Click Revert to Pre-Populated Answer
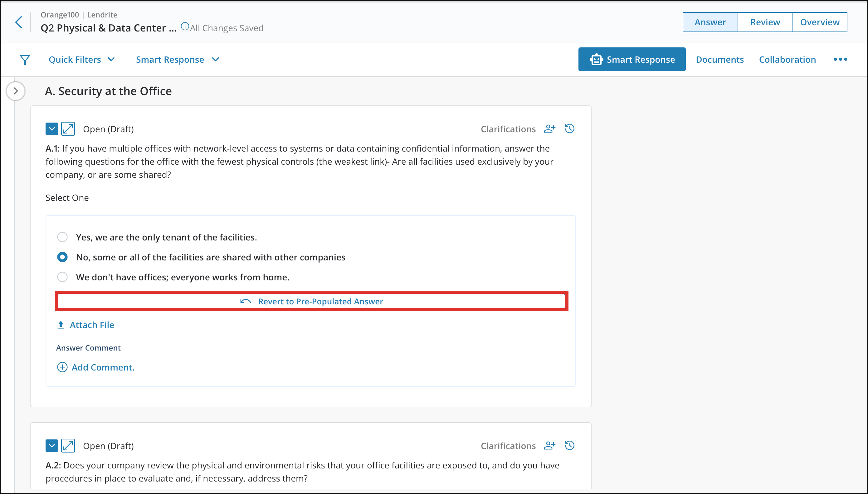 point(311,301)
